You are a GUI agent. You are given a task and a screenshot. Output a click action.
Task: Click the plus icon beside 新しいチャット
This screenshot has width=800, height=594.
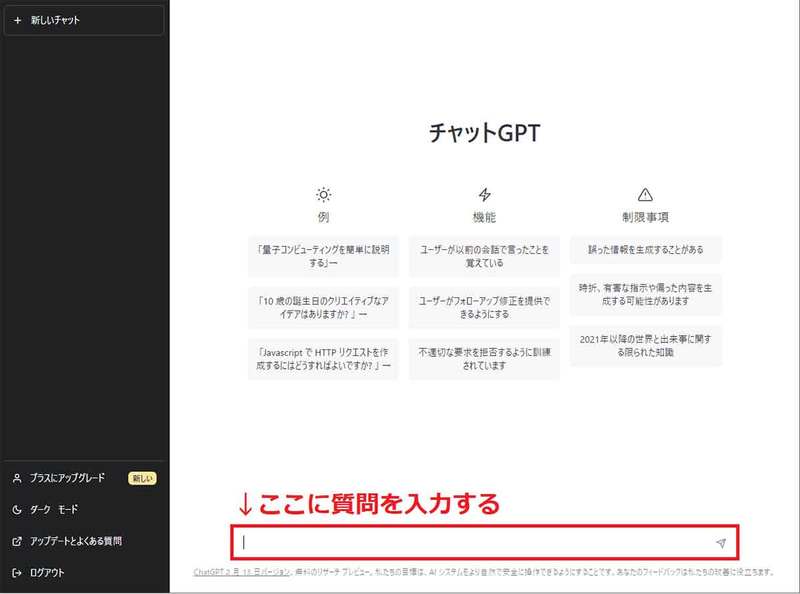pyautogui.click(x=18, y=20)
